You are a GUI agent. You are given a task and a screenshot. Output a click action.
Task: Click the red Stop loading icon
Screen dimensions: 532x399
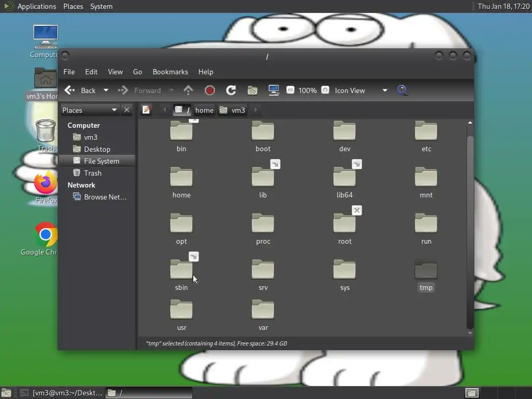[210, 90]
